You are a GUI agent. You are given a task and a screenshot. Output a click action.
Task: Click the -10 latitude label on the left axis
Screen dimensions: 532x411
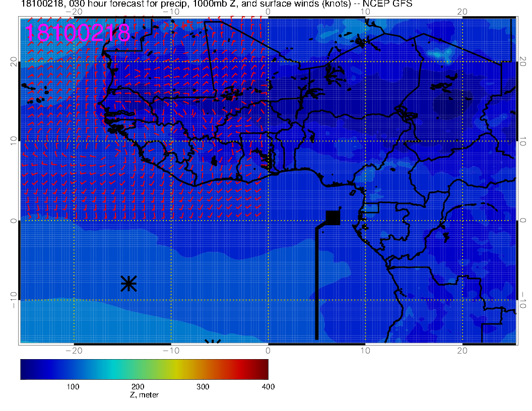point(14,300)
